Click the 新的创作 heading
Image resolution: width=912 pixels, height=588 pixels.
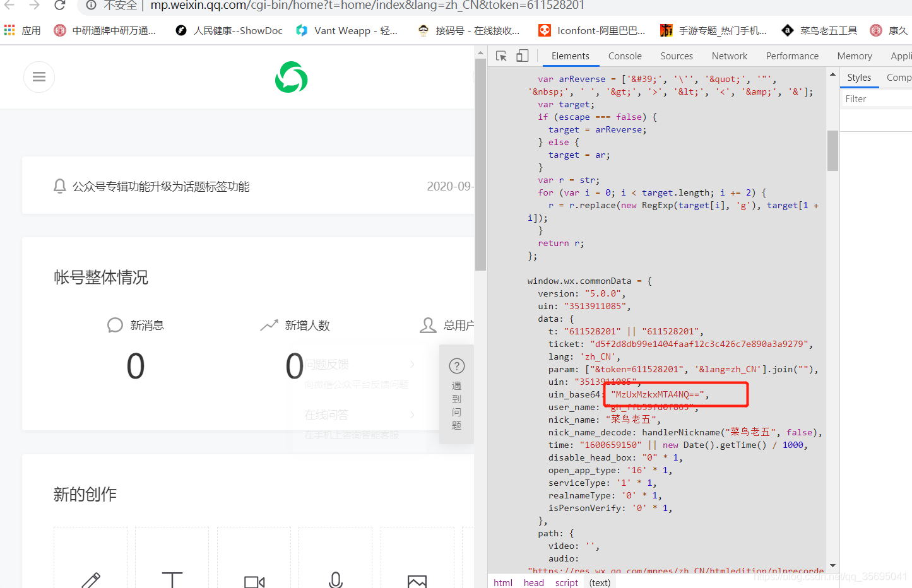(x=85, y=495)
